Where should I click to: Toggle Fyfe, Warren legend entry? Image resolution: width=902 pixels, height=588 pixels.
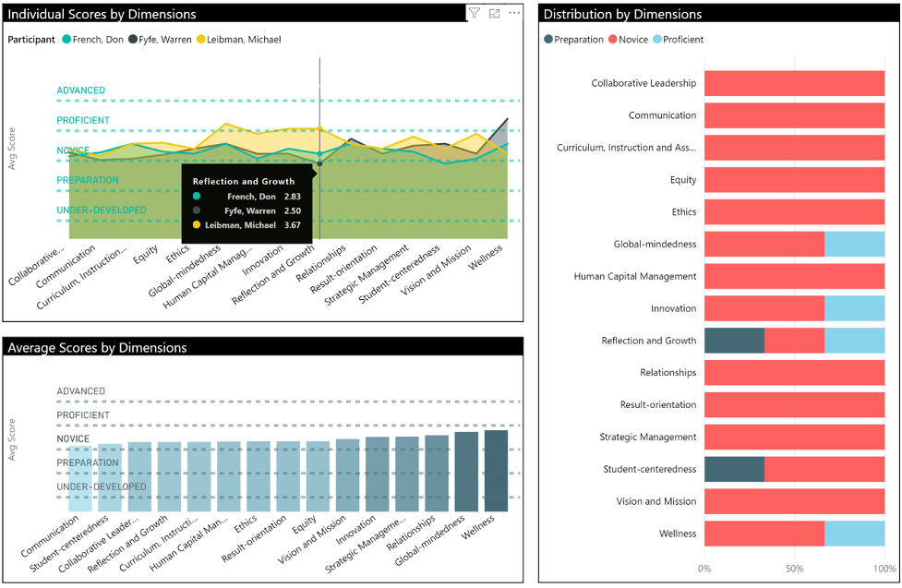pos(162,40)
